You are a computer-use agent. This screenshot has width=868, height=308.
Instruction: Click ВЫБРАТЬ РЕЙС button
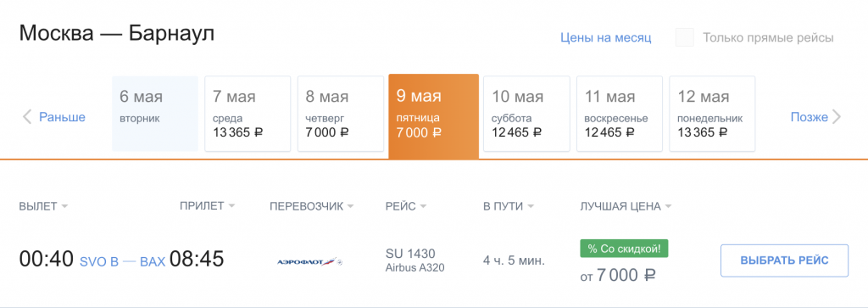click(x=784, y=260)
